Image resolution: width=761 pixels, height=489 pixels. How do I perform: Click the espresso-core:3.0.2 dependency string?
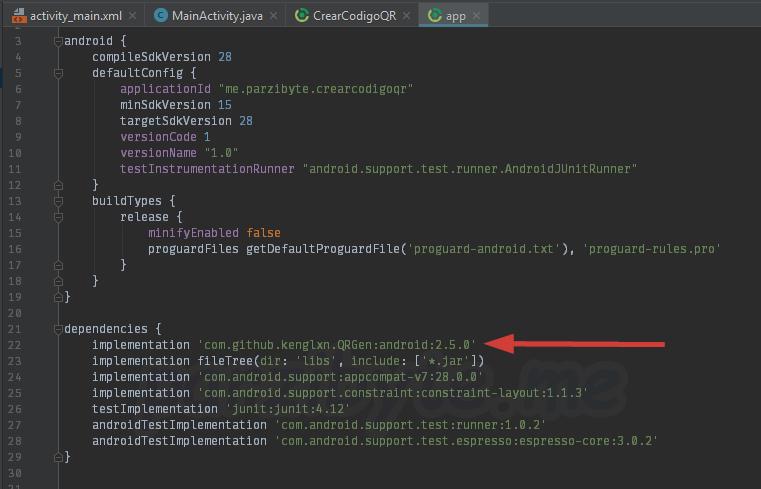click(466, 441)
